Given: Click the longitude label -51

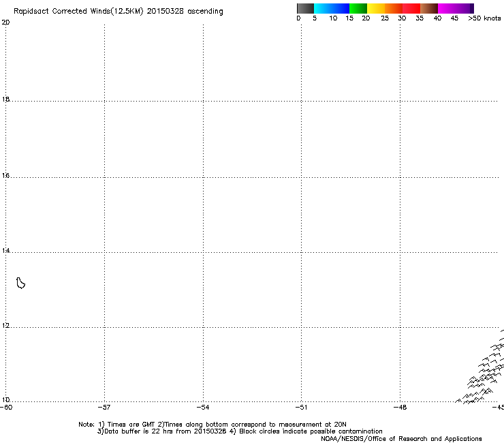Looking at the screenshot, I should [x=301, y=408].
